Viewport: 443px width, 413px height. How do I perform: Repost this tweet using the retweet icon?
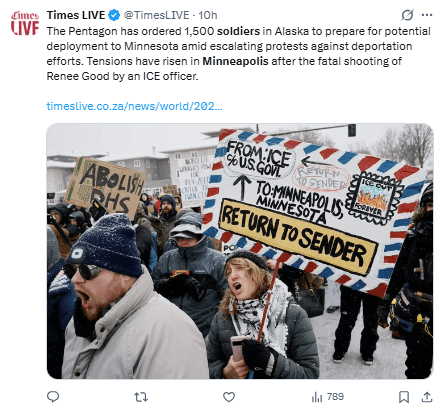(x=141, y=397)
